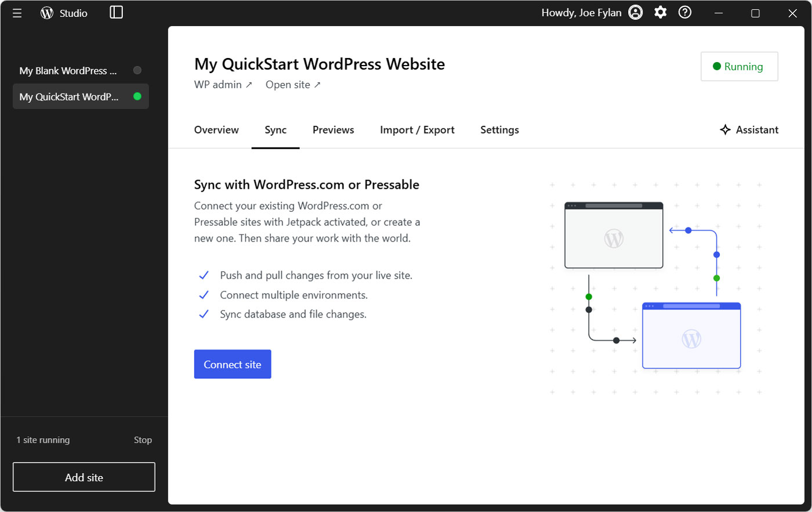Image resolution: width=812 pixels, height=512 pixels.
Task: Click Add site at the bottom
Action: (x=84, y=477)
